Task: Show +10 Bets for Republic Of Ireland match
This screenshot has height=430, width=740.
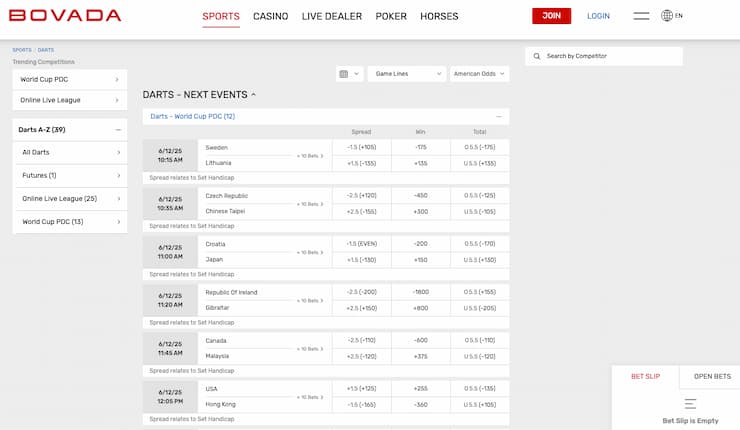Action: pos(310,301)
